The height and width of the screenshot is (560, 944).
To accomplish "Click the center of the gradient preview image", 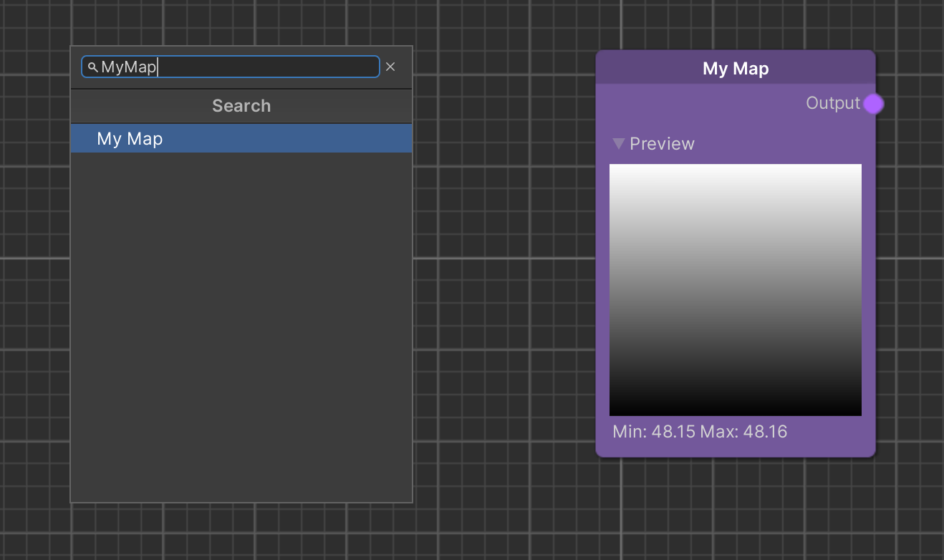I will pyautogui.click(x=735, y=290).
